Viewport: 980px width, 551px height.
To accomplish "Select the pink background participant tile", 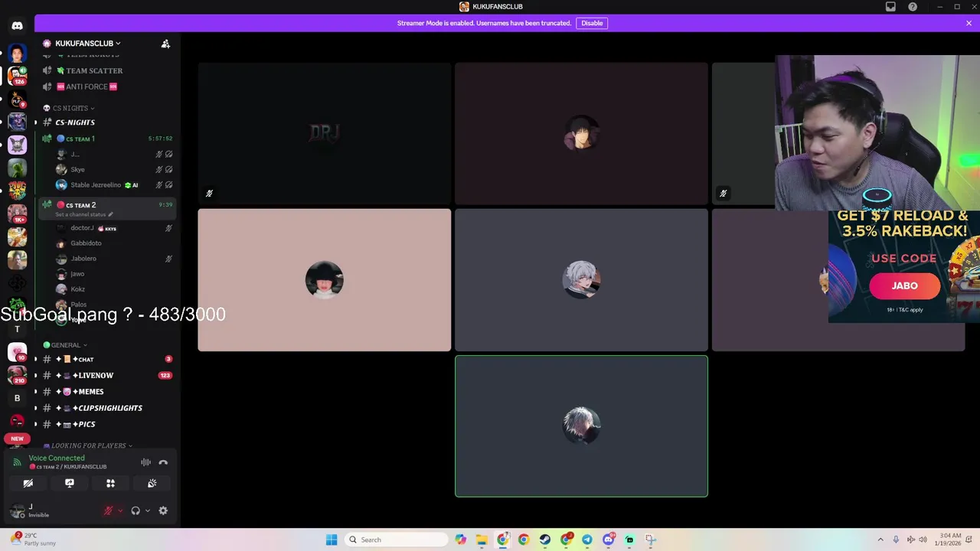I will (x=325, y=280).
